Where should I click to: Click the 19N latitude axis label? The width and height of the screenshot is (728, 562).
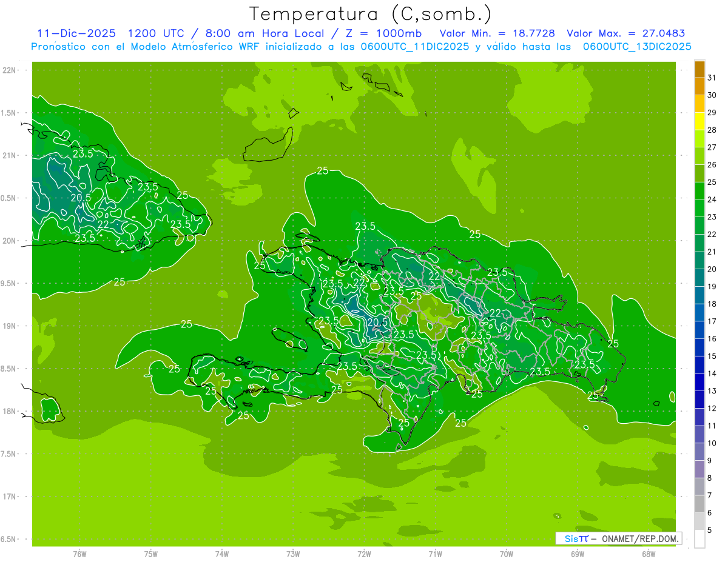pyautogui.click(x=9, y=326)
